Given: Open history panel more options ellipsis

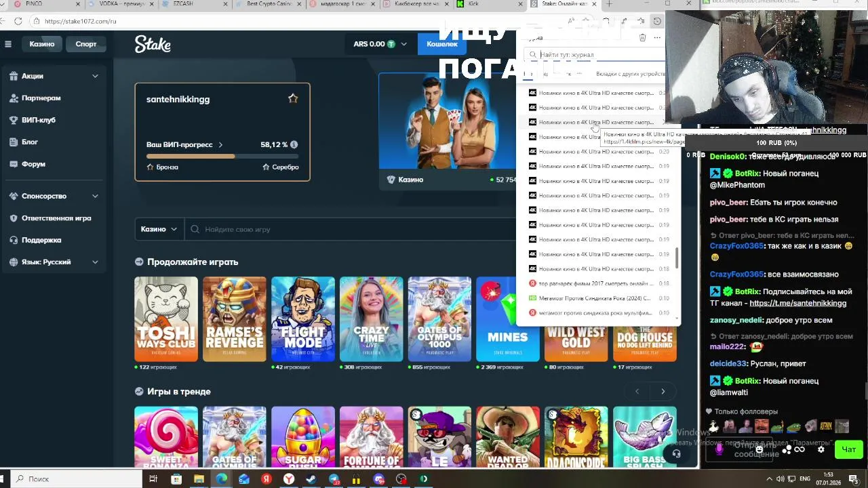Looking at the screenshot, I should [657, 37].
